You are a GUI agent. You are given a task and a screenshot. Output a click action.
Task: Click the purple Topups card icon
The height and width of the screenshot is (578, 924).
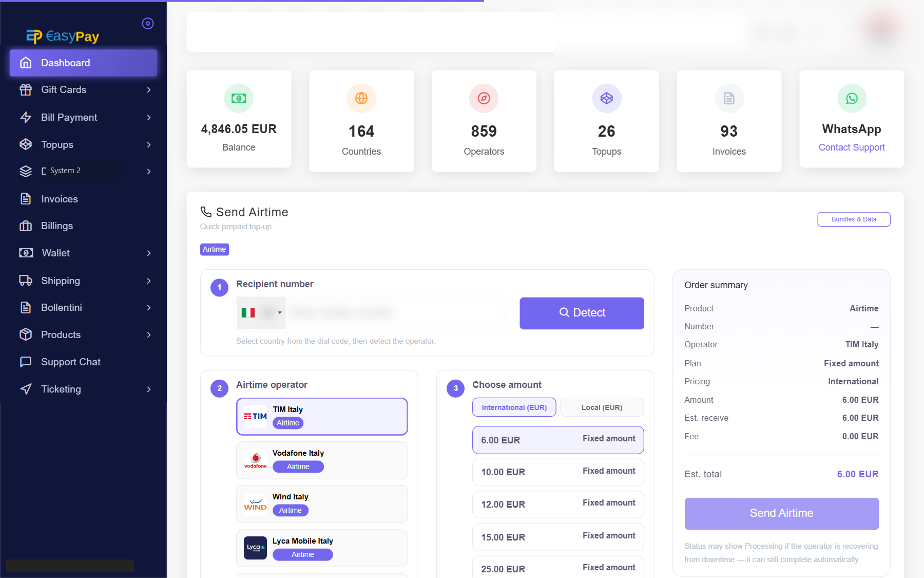pos(607,98)
